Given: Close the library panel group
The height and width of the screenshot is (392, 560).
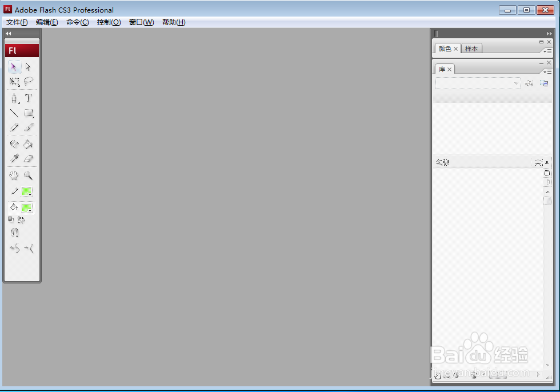Looking at the screenshot, I should (x=549, y=62).
